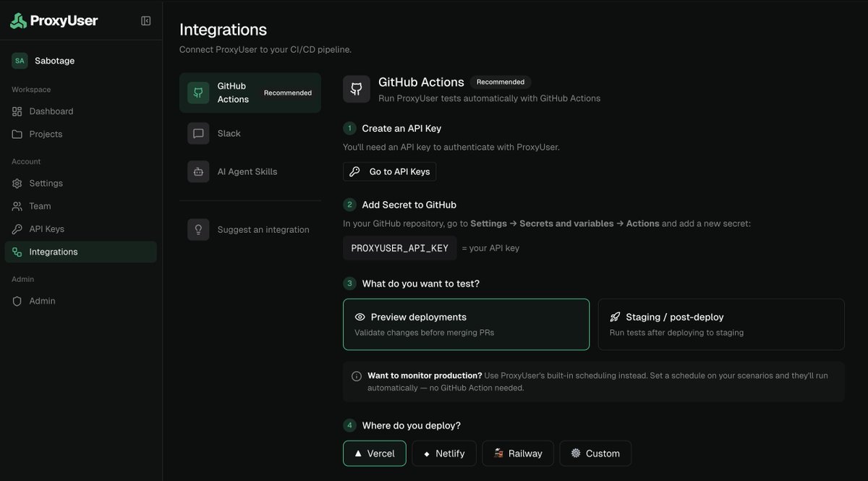The width and height of the screenshot is (868, 481).
Task: Select the GitHub Actions integration tab
Action: click(x=250, y=93)
